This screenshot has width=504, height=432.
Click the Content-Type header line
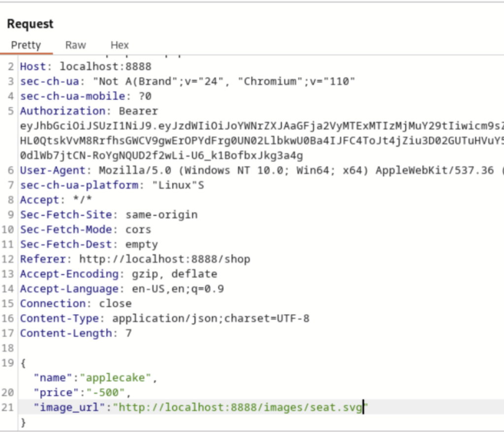point(162,318)
